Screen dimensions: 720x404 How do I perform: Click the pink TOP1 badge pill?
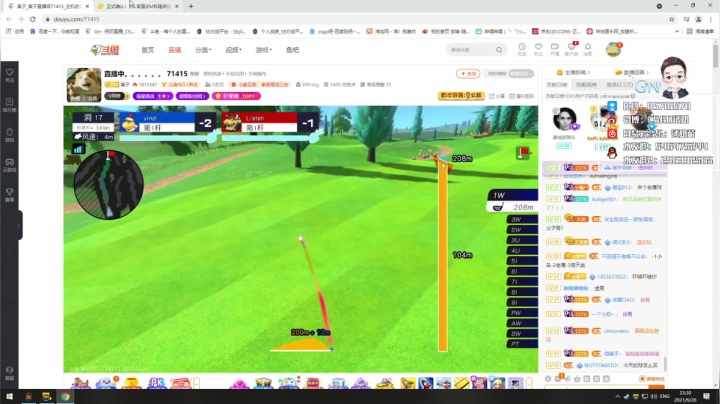236,96
